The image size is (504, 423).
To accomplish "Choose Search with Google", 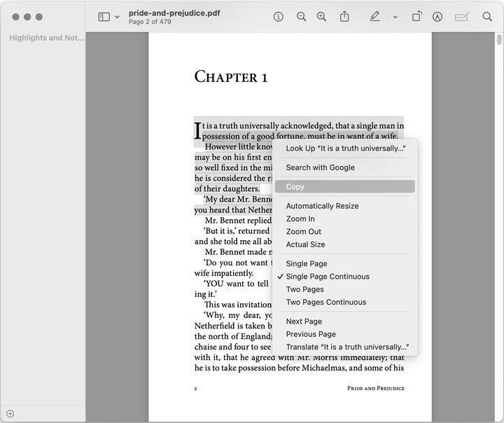I will (345, 167).
